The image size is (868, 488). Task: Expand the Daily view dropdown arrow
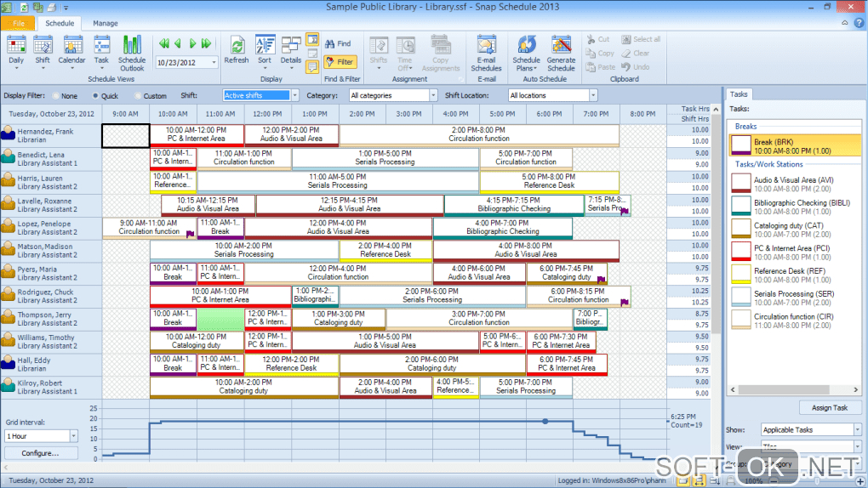point(16,68)
